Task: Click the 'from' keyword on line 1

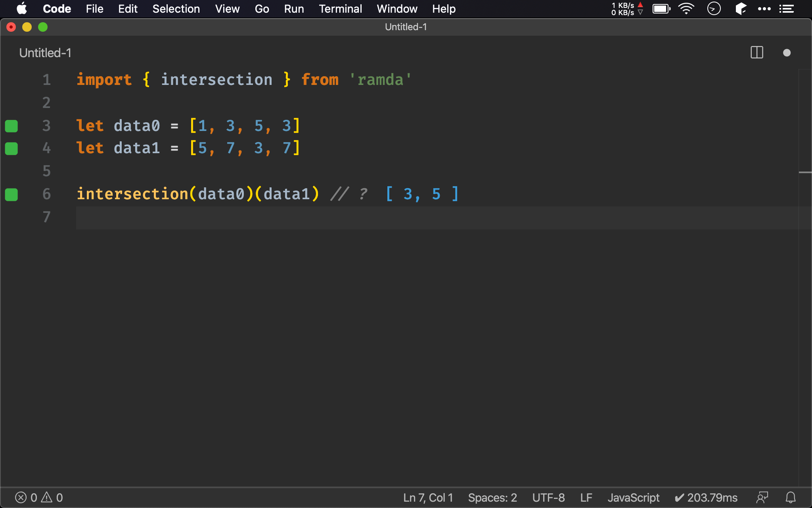Action: click(320, 80)
